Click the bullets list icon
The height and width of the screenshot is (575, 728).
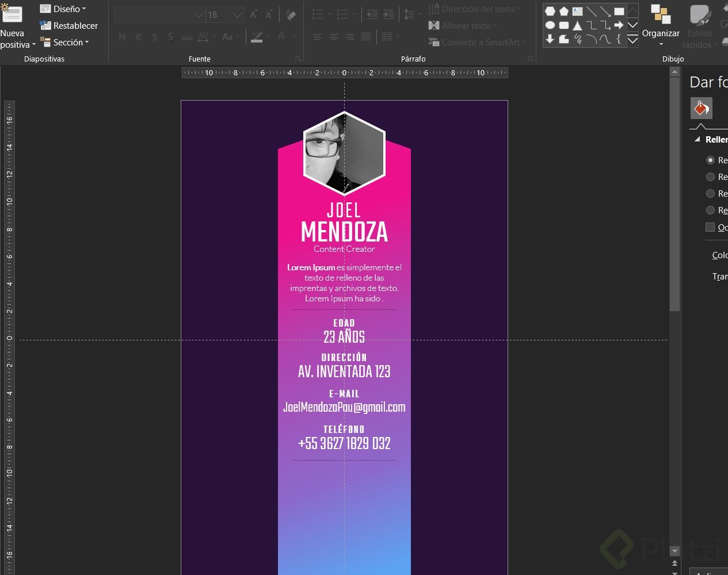tap(318, 14)
